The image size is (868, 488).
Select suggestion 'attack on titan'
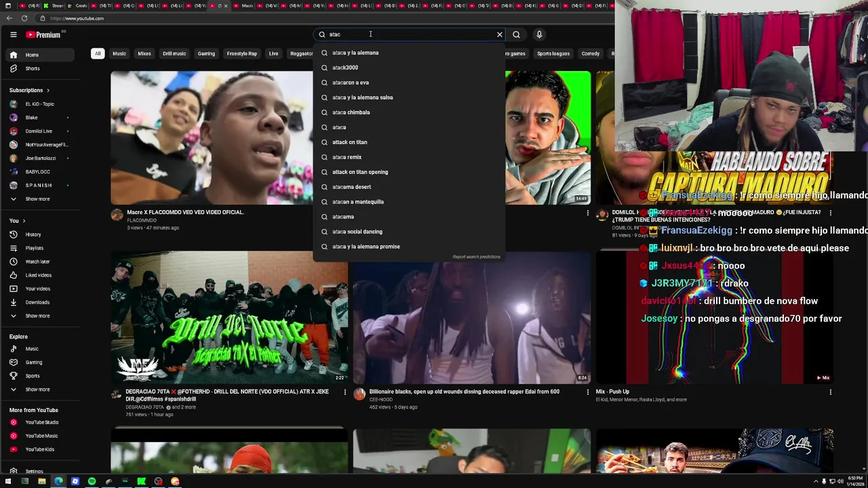pyautogui.click(x=409, y=142)
